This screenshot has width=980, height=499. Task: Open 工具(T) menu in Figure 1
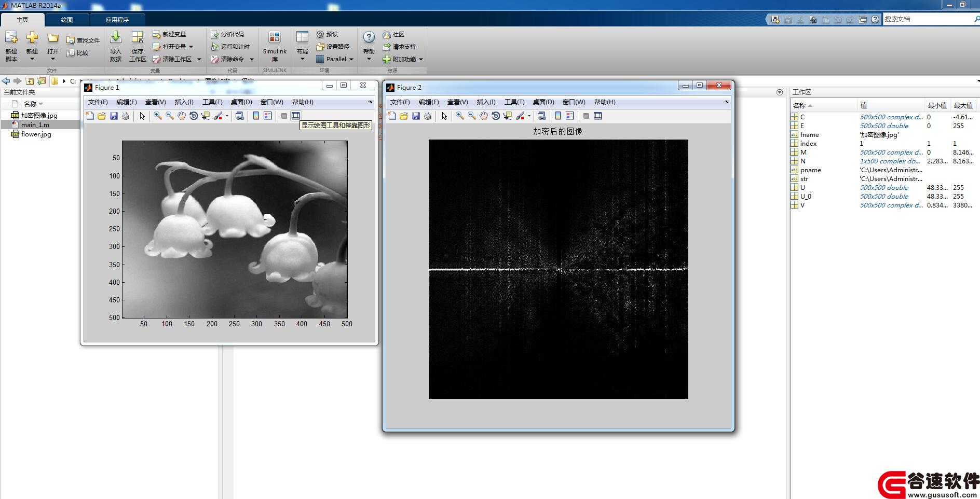212,102
